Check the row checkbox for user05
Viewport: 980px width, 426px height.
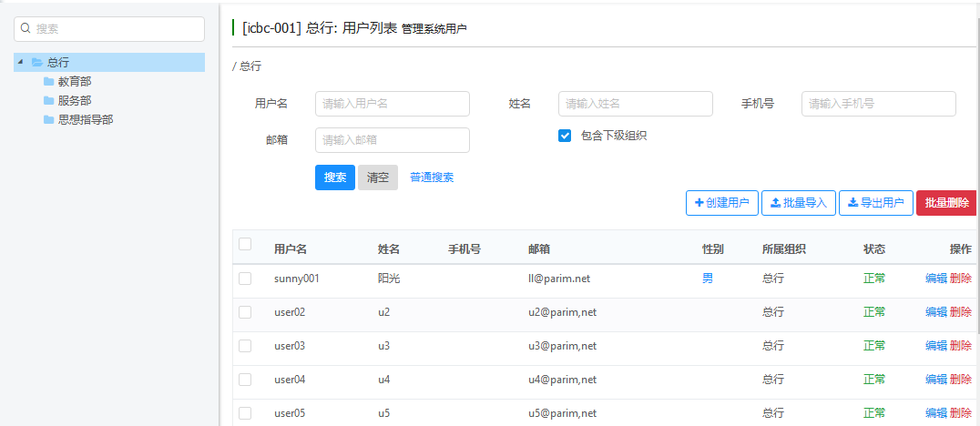pos(245,413)
